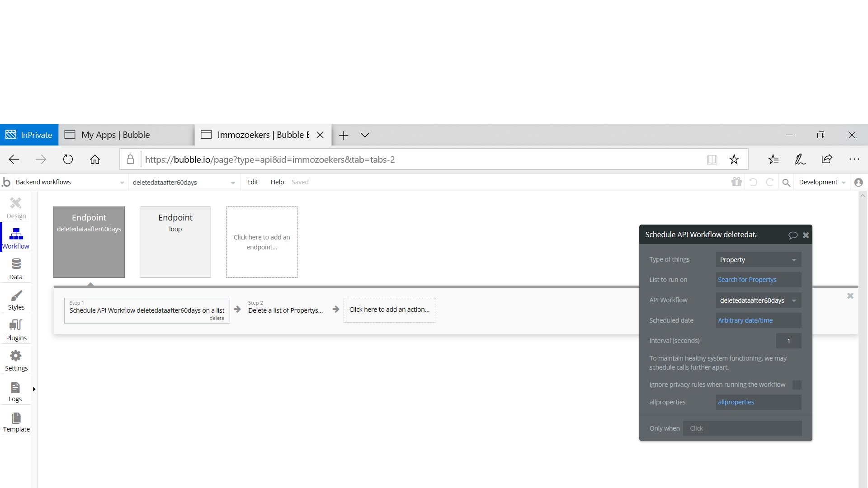Viewport: 868px width, 488px height.
Task: Close the Immozoekers browser tab
Action: [x=320, y=135]
